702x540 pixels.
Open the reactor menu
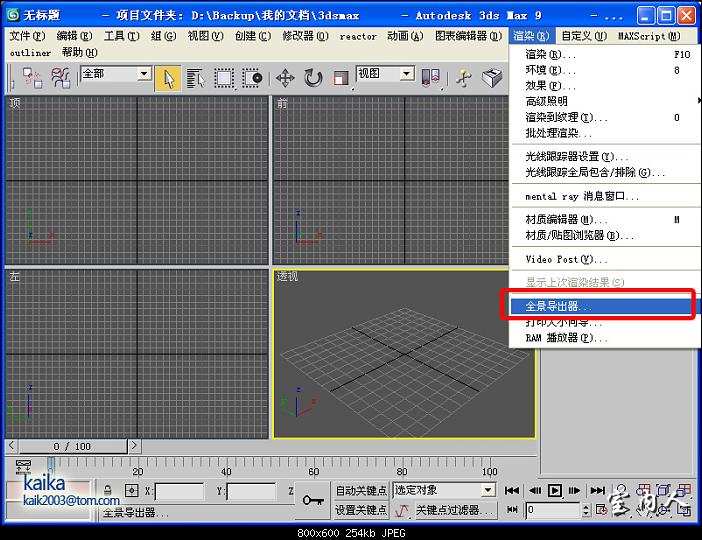click(358, 36)
